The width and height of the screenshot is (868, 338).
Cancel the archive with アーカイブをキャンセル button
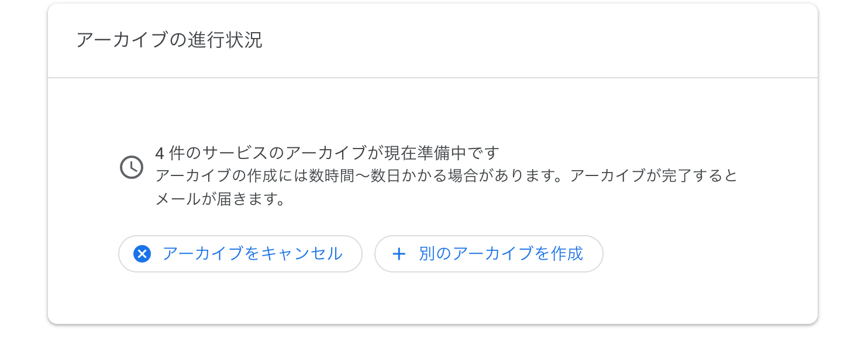[240, 254]
